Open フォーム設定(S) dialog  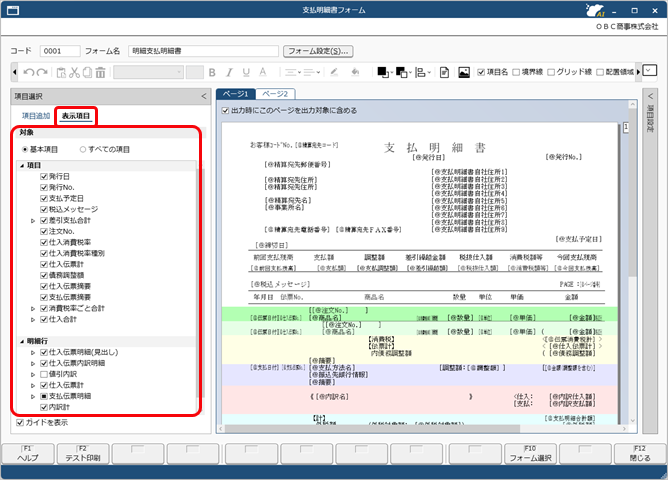[318, 51]
